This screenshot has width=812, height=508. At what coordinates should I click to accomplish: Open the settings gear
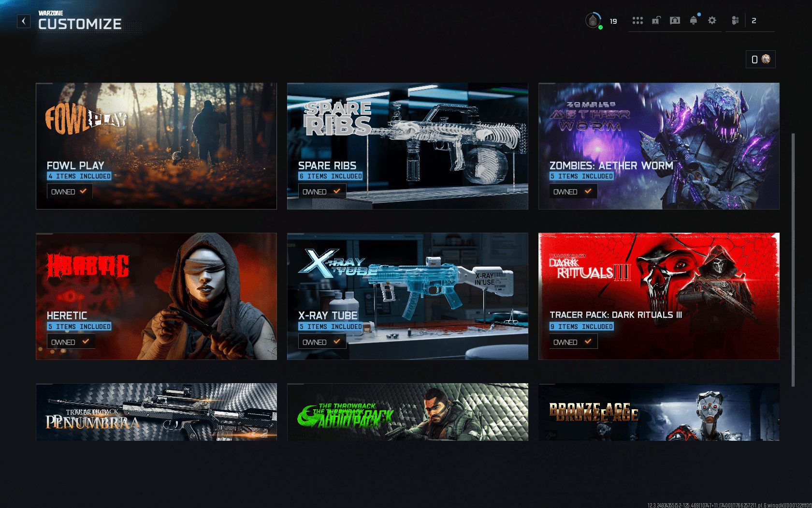click(712, 20)
